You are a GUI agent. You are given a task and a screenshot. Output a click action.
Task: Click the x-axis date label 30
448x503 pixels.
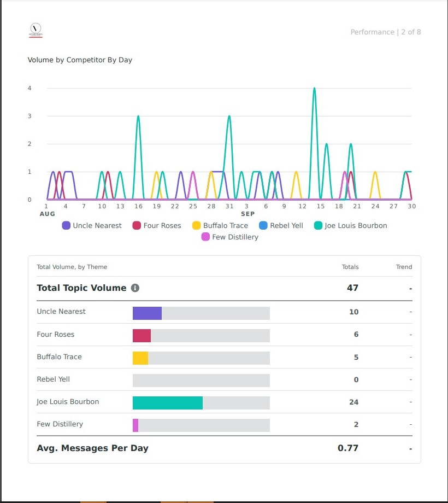412,206
